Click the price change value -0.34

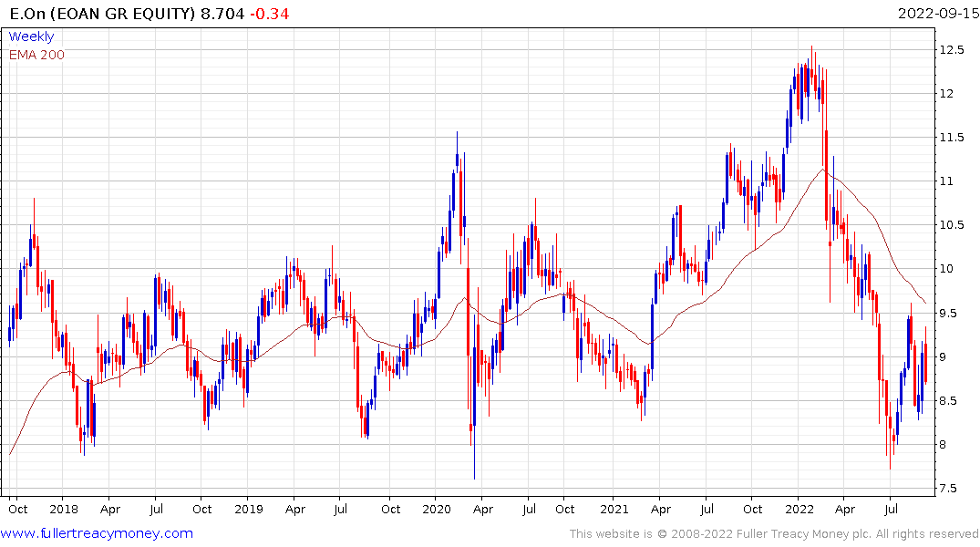tap(269, 14)
